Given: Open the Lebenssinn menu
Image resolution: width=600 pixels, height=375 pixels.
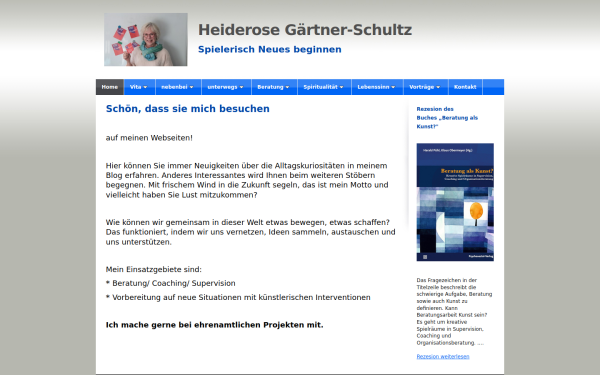Looking at the screenshot, I should (x=377, y=87).
